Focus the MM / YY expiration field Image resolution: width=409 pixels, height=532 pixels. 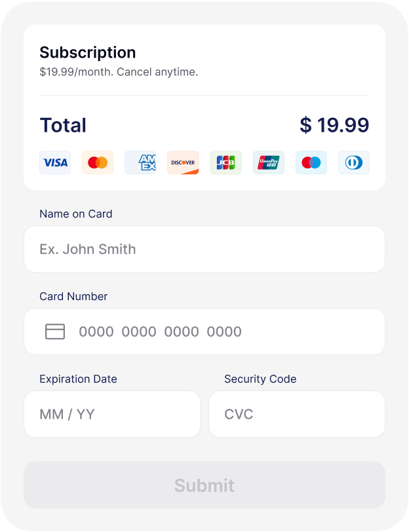pyautogui.click(x=112, y=414)
